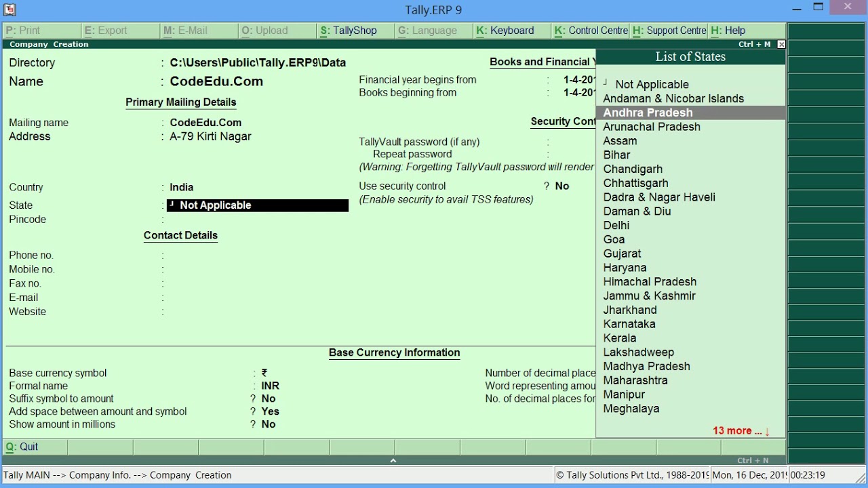Click 'Books beginning from' date value
Image resolution: width=868 pixels, height=488 pixels.
click(579, 93)
